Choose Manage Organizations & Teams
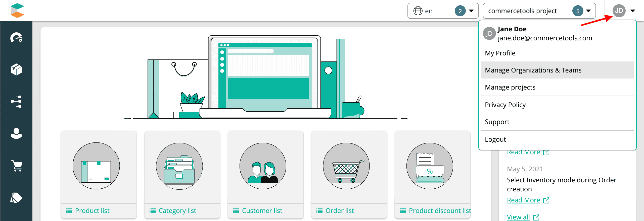 click(533, 70)
